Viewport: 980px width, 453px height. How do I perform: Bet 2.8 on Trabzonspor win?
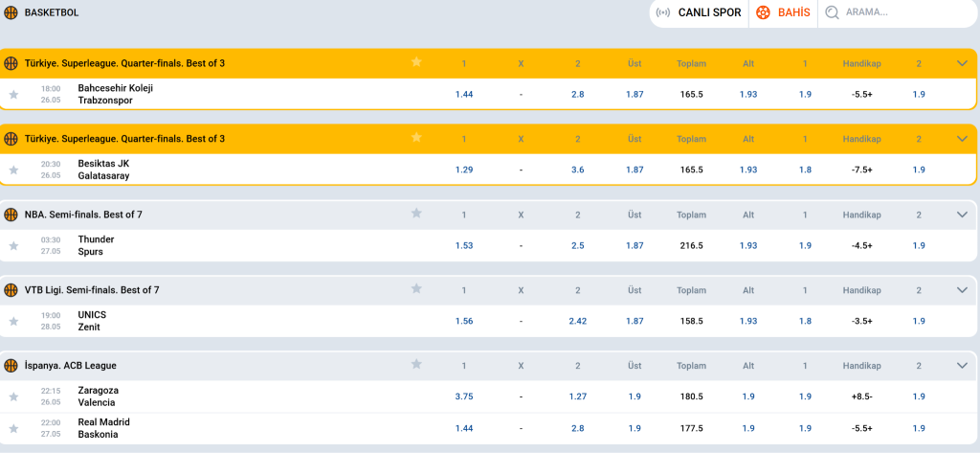(x=577, y=95)
